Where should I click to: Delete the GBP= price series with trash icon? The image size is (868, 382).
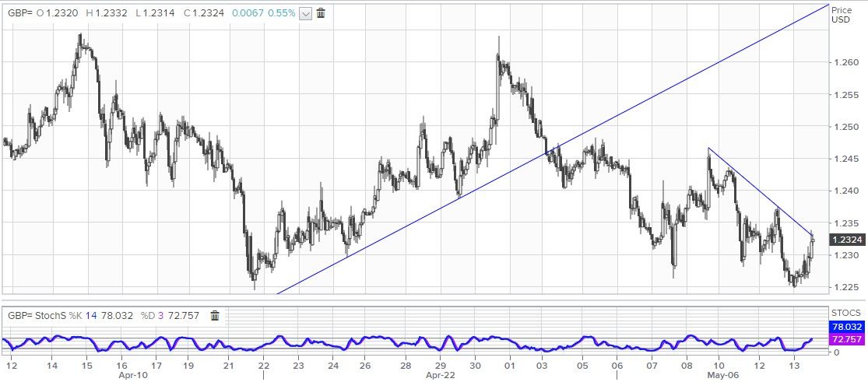pyautogui.click(x=321, y=13)
